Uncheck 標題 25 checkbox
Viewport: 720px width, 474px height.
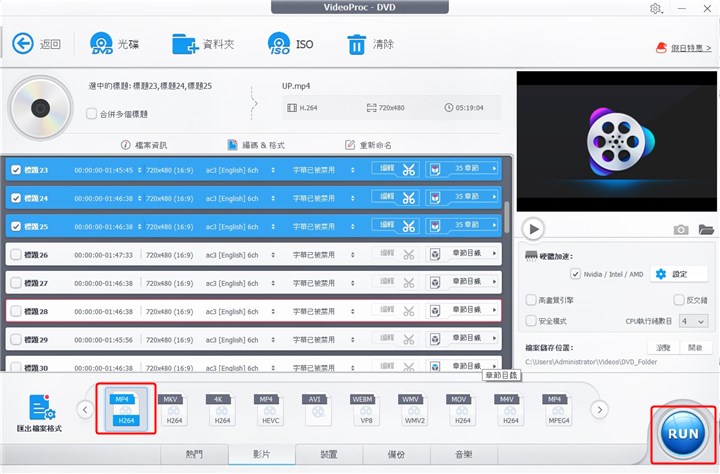click(16, 226)
